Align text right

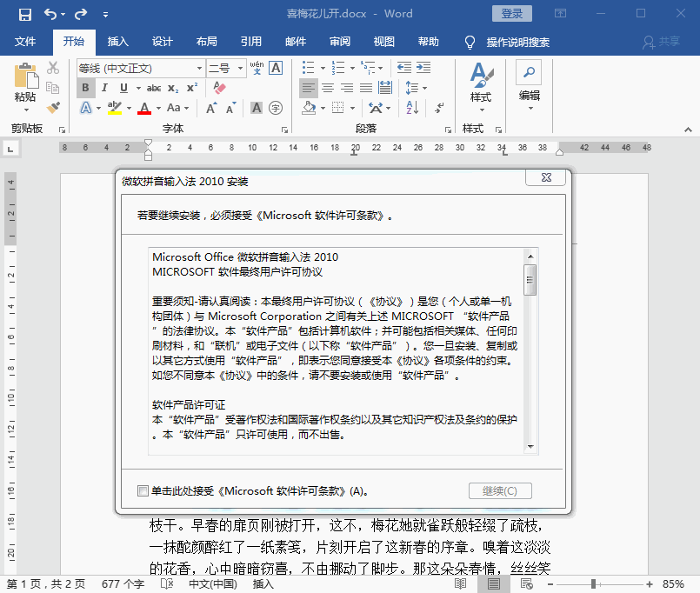(347, 88)
